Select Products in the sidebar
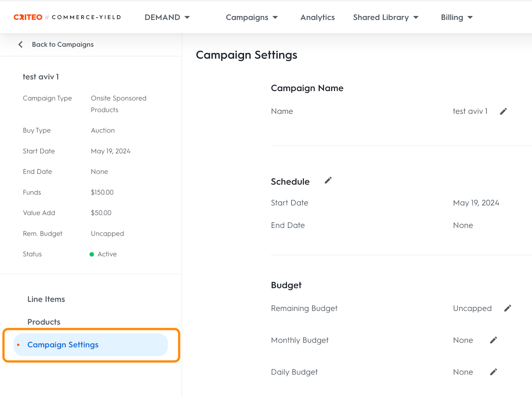 point(44,322)
